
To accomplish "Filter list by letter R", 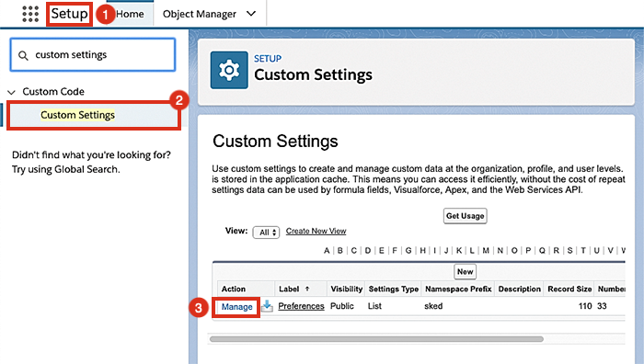I will (x=556, y=250).
